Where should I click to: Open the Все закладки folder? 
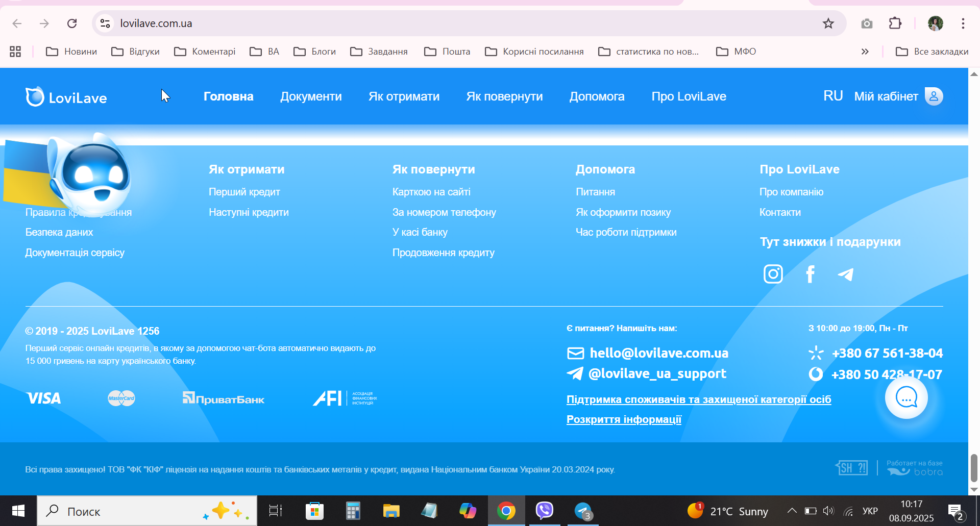pos(932,52)
